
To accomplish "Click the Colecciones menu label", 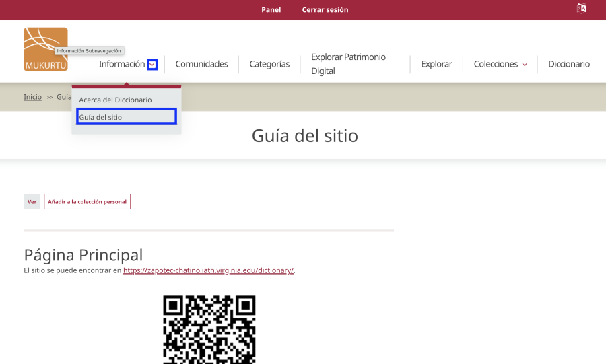I will pyautogui.click(x=496, y=64).
